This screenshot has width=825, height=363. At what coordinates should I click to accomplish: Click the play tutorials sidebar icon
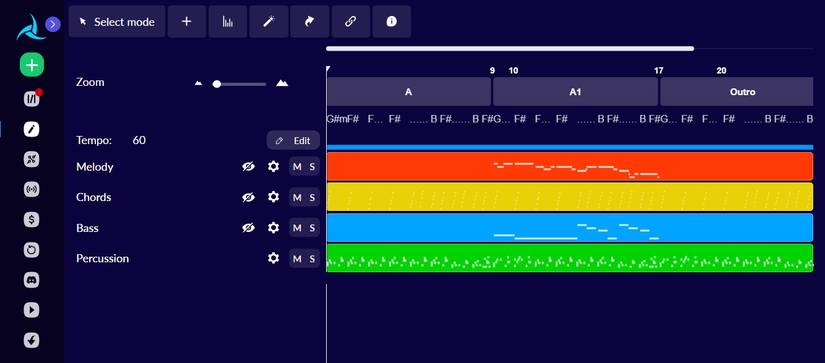32,310
